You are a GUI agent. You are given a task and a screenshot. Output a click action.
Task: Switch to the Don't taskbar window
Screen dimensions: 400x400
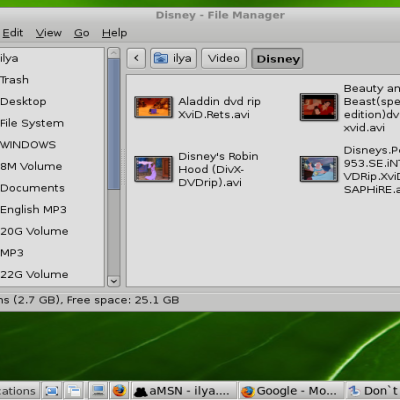click(373, 391)
